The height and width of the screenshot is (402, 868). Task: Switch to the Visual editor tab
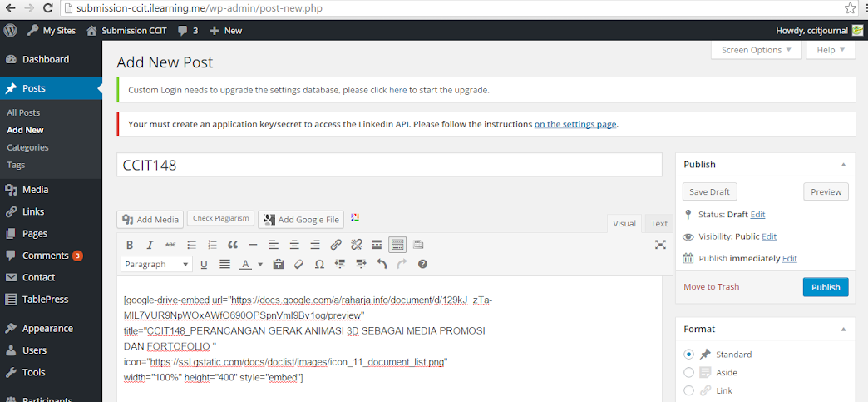tap(624, 223)
